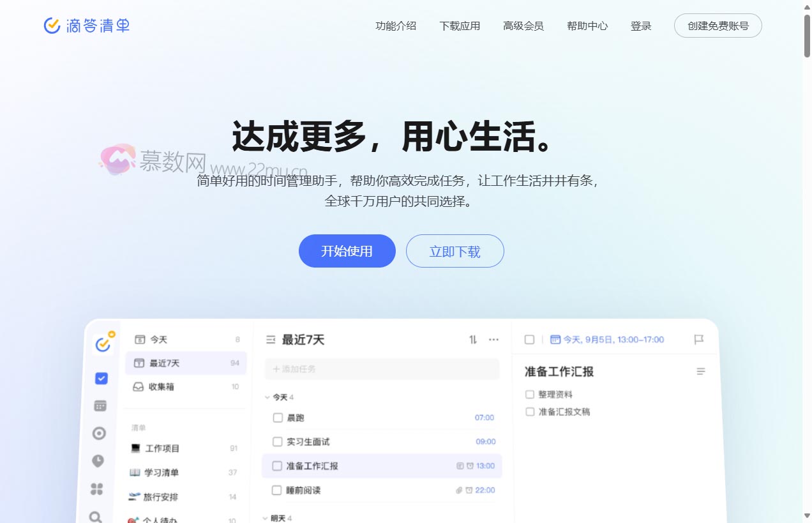812x523 pixels.
Task: Collapse the 今天 task group
Action: [x=266, y=397]
